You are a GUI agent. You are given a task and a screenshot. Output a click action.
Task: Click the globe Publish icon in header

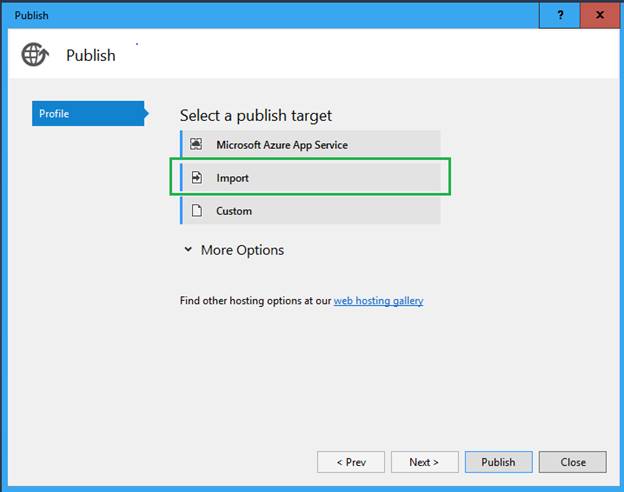pyautogui.click(x=35, y=55)
